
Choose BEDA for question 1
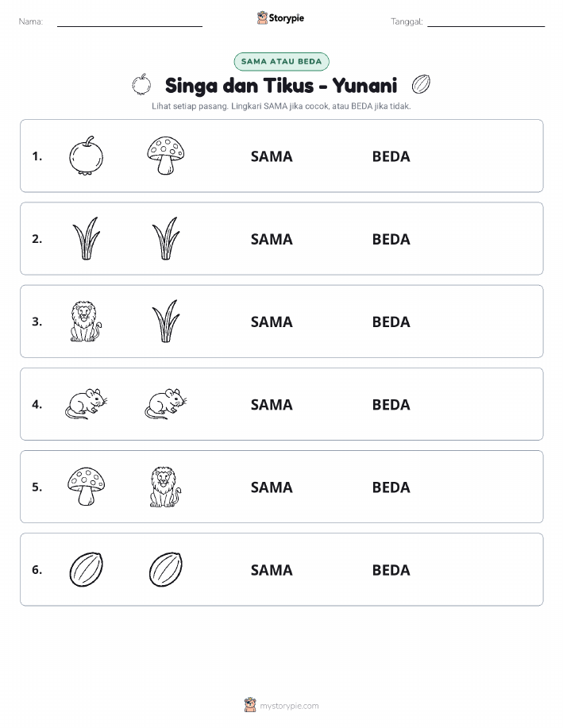click(391, 156)
